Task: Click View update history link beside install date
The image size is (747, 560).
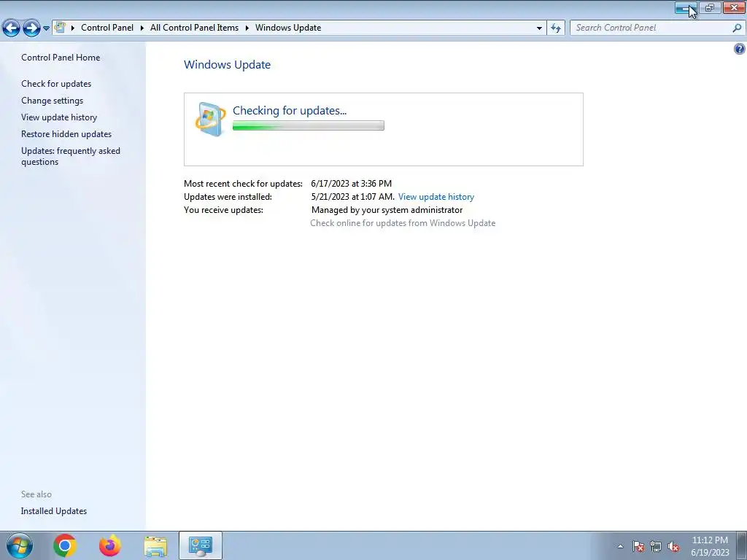Action: point(436,197)
